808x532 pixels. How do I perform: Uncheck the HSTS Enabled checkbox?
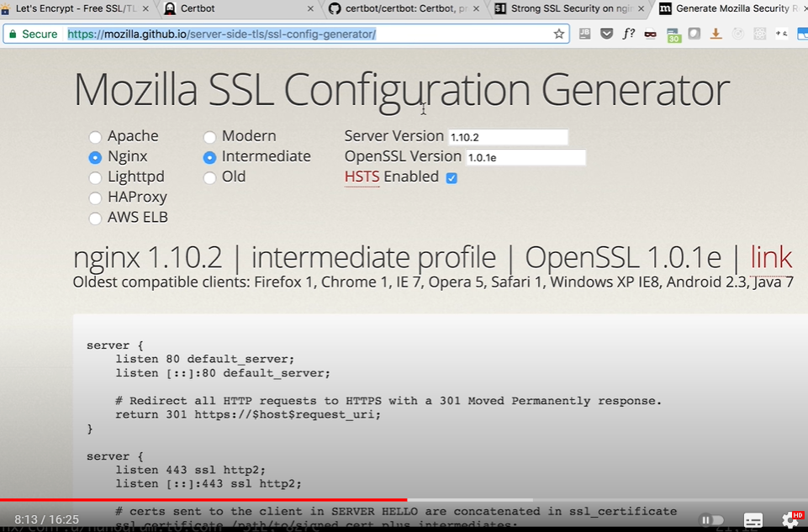click(452, 178)
